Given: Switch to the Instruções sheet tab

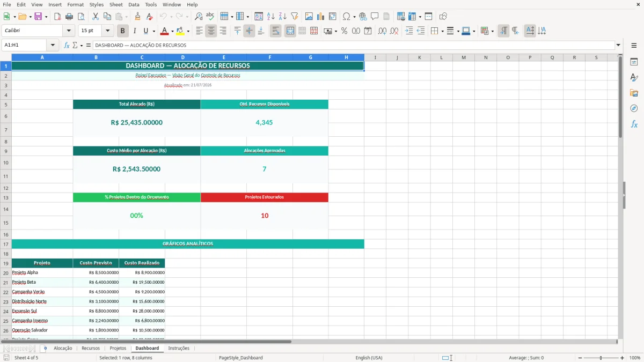Looking at the screenshot, I should 179,348.
